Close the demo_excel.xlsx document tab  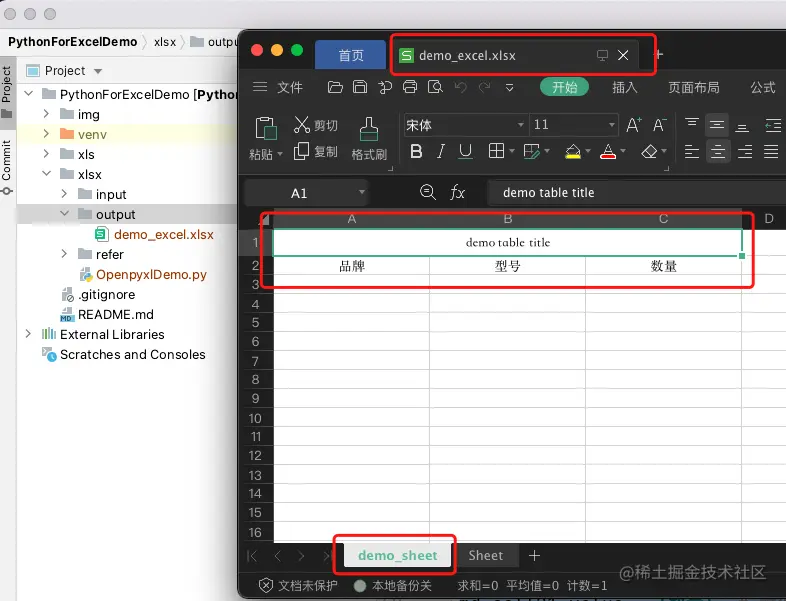(623, 55)
